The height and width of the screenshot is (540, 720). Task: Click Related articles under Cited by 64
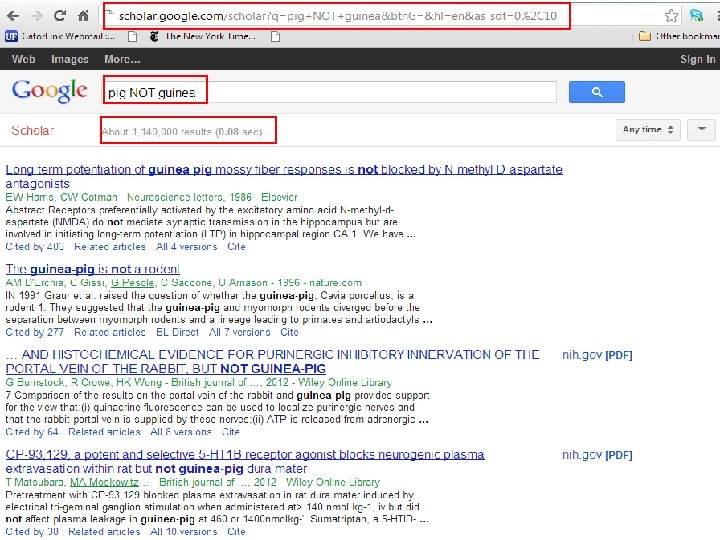(104, 432)
